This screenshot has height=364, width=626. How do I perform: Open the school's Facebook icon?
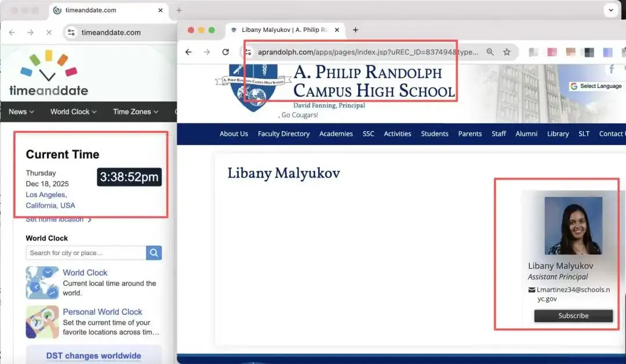click(612, 70)
